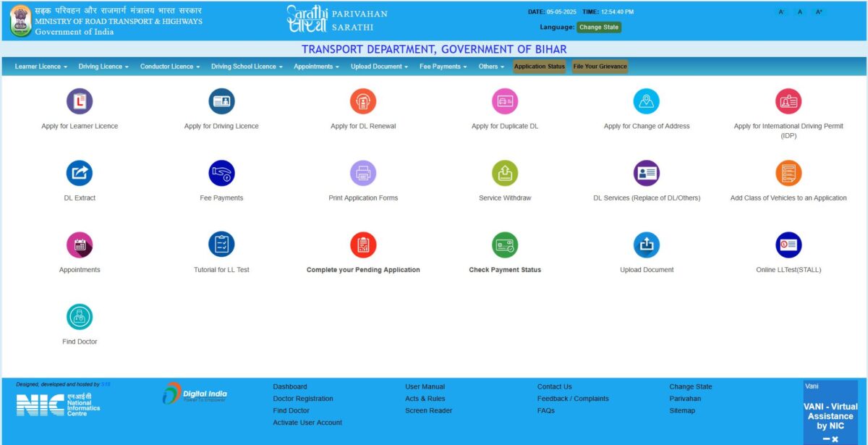This screenshot has width=868, height=445.
Task: Click the DL Extract icon
Action: coord(80,173)
